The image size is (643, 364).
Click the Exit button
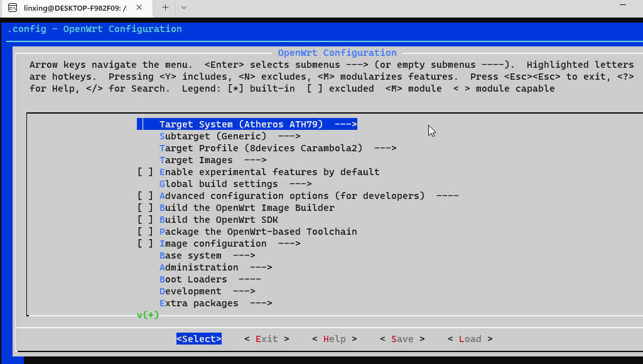[x=266, y=338]
